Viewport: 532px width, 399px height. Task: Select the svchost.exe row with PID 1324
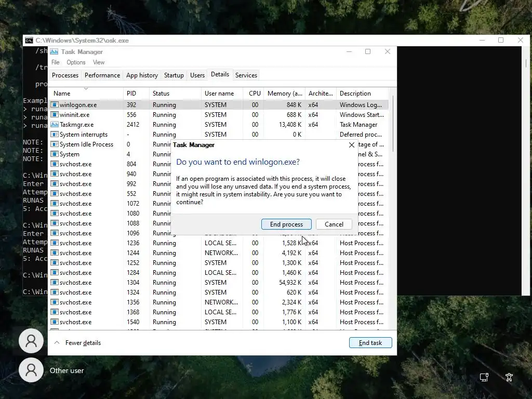pos(218,292)
